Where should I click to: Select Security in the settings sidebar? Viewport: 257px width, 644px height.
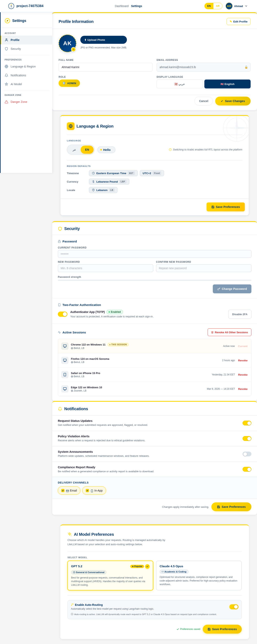(x=26, y=49)
